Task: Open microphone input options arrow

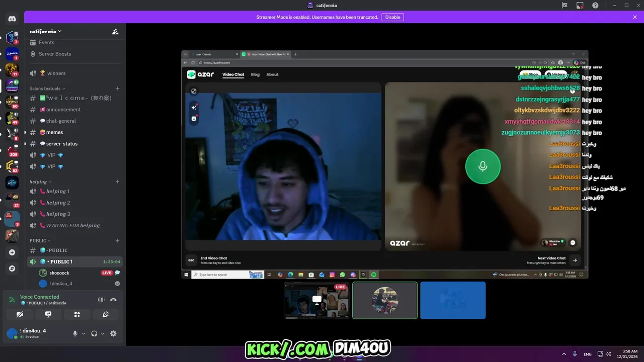Action: click(x=84, y=333)
